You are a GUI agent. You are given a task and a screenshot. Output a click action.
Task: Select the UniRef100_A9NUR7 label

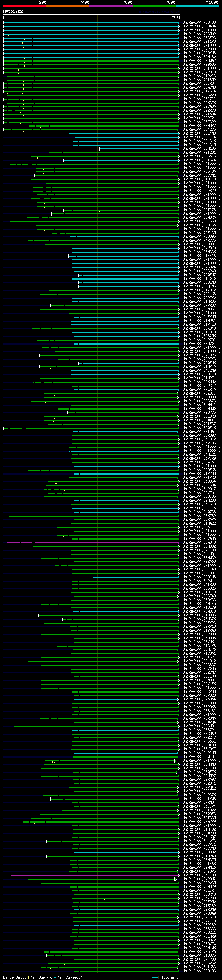(199, 125)
